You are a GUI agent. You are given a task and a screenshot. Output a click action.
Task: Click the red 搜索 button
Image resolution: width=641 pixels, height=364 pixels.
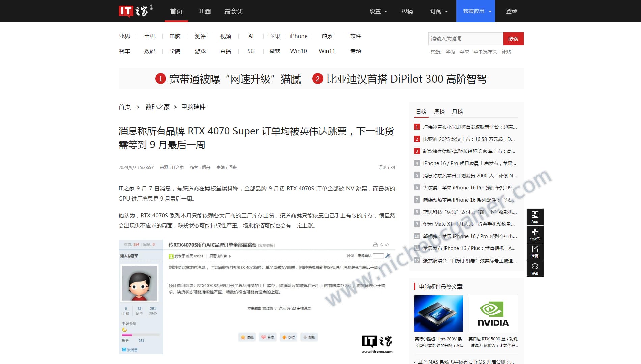tap(513, 39)
